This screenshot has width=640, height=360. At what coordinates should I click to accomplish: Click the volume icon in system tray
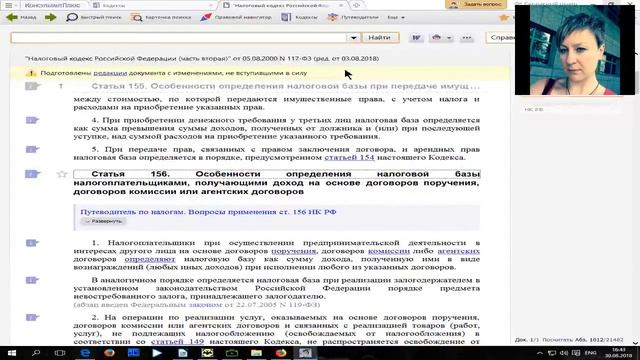click(564, 353)
